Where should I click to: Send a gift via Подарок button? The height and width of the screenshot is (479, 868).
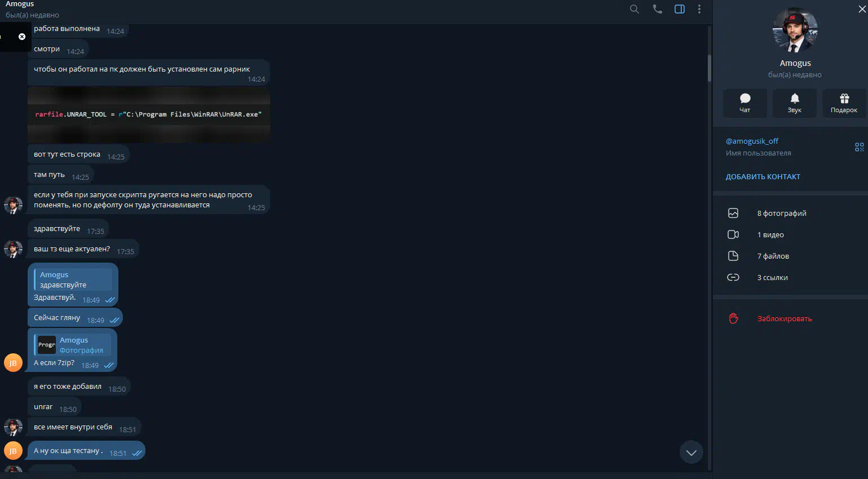coord(844,103)
